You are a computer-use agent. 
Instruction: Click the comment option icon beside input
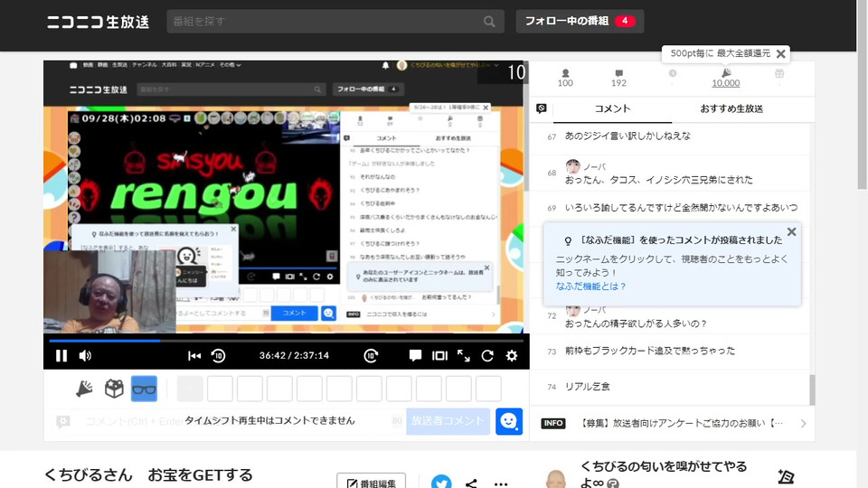pos(63,422)
